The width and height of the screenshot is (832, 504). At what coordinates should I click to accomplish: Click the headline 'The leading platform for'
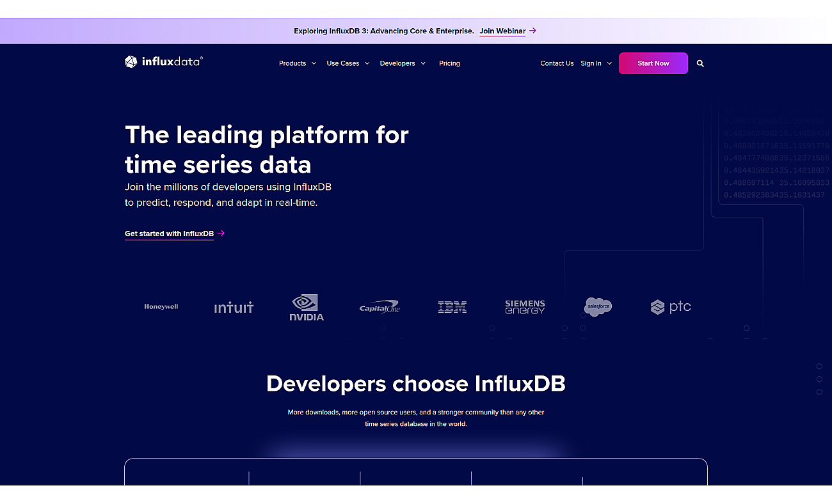(x=267, y=135)
